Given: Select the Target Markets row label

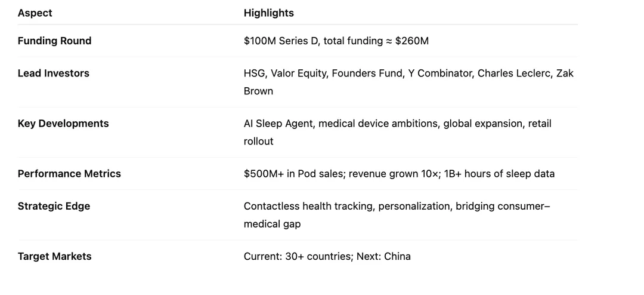Looking at the screenshot, I should coord(54,256).
